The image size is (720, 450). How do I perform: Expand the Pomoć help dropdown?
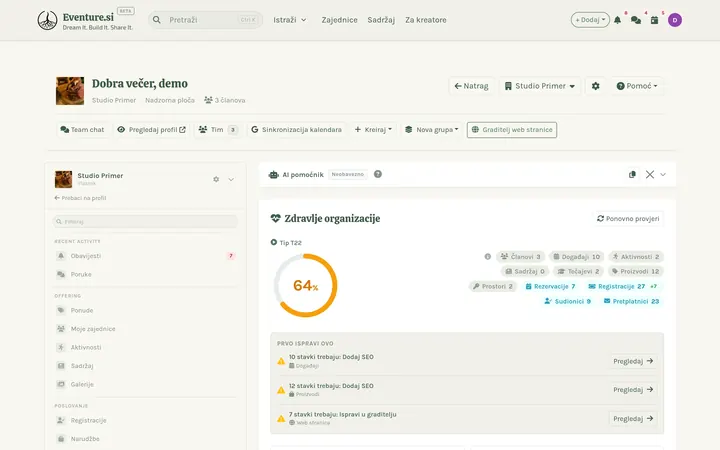(637, 86)
